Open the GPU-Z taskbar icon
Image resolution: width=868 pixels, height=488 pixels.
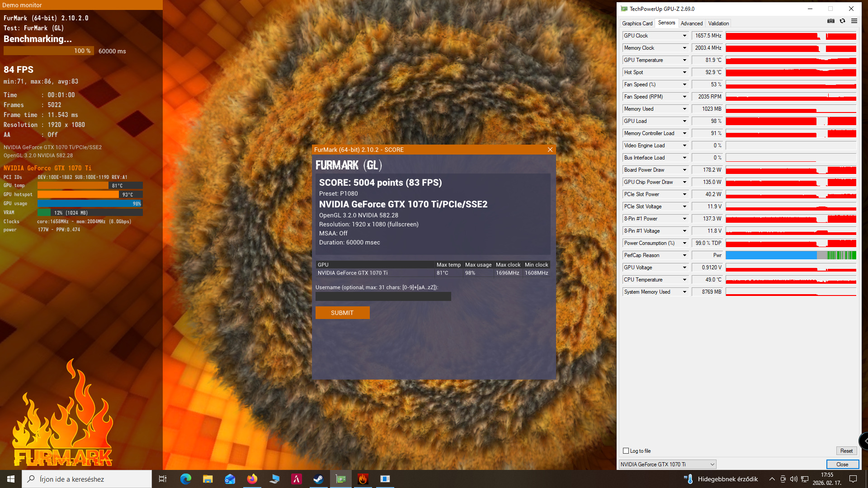340,479
